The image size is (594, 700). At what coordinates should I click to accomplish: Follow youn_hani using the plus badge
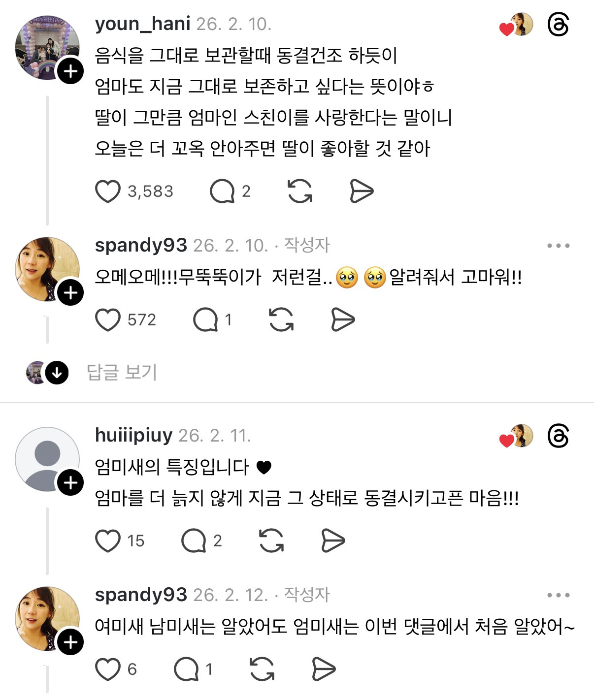point(70,71)
